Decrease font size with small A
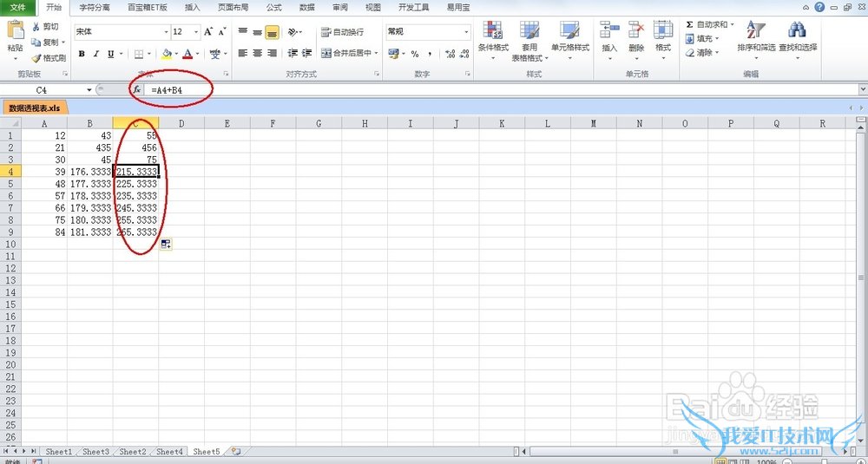Image resolution: width=868 pixels, height=464 pixels. [x=221, y=32]
